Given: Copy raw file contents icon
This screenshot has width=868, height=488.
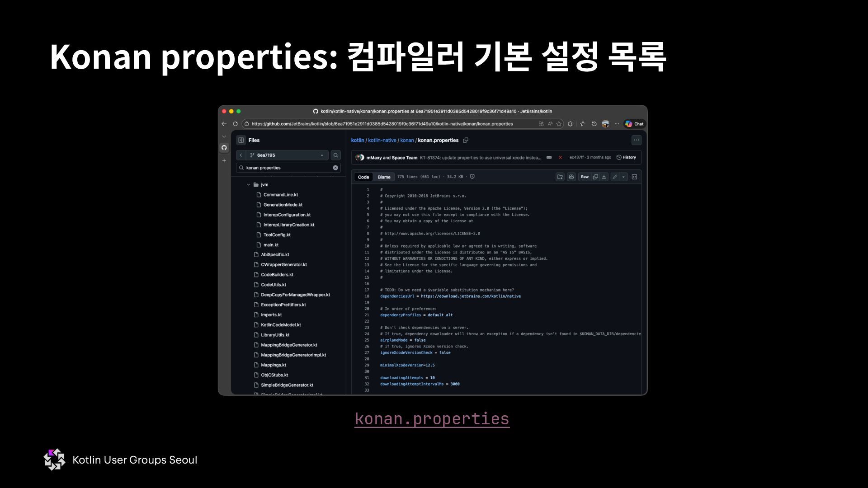Looking at the screenshot, I should point(595,177).
